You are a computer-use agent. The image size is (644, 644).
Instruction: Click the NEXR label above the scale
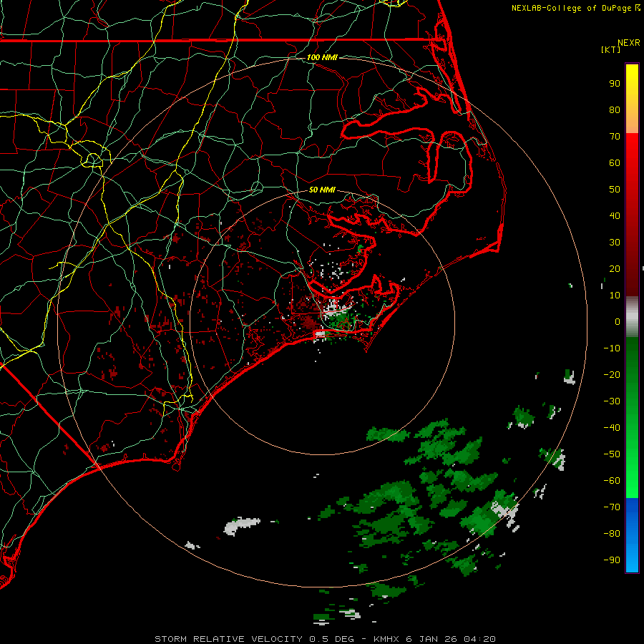tap(629, 43)
